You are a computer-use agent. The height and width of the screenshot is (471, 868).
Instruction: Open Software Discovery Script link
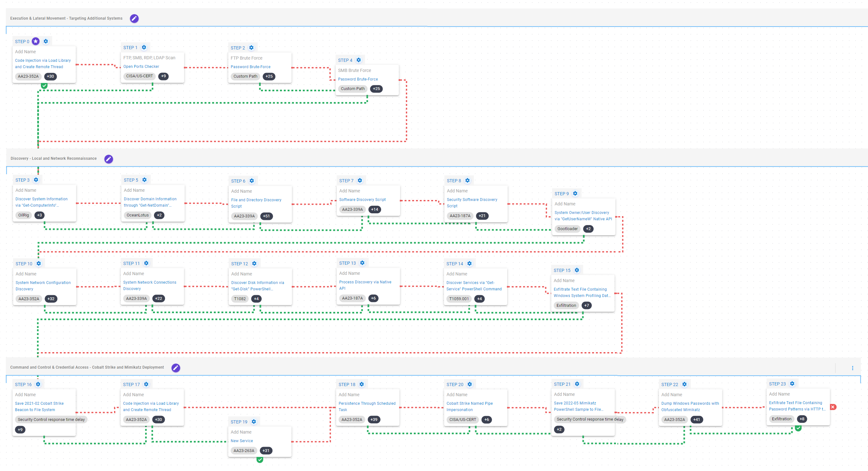click(x=362, y=200)
